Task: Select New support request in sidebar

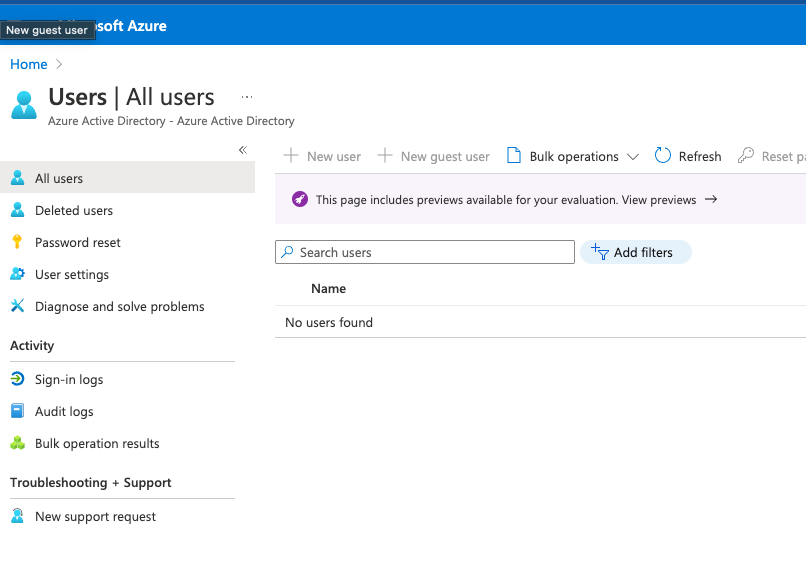Action: click(x=95, y=516)
